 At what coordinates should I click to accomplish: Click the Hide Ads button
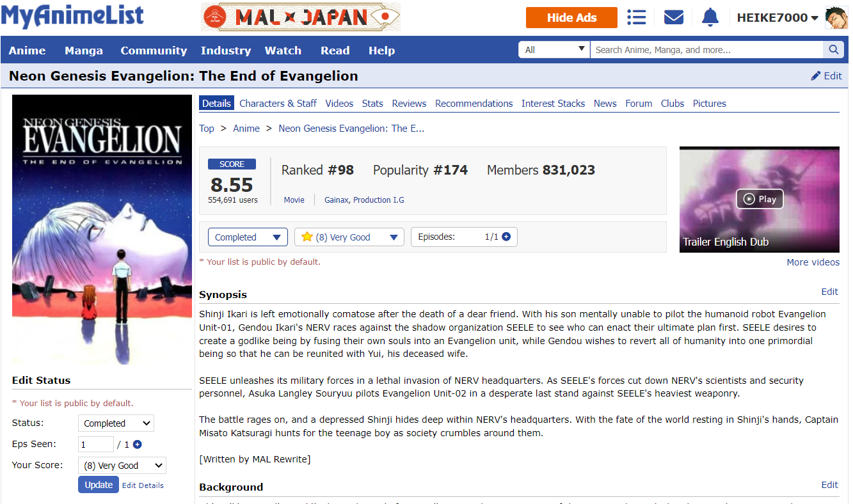click(x=571, y=18)
